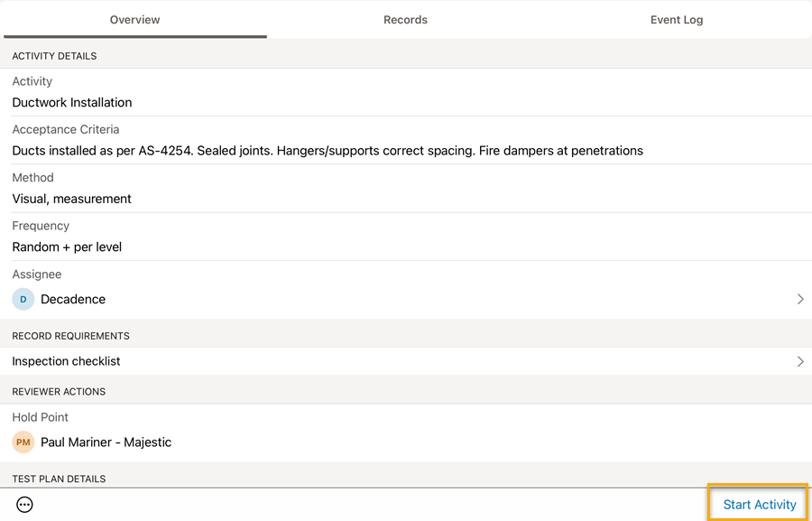Click the Ductwork Installation activity name

click(x=72, y=103)
